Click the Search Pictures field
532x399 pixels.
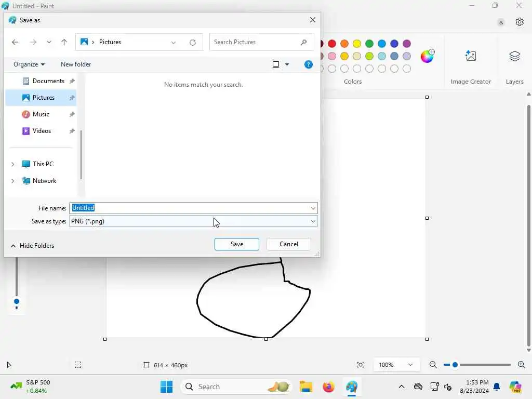click(x=262, y=42)
